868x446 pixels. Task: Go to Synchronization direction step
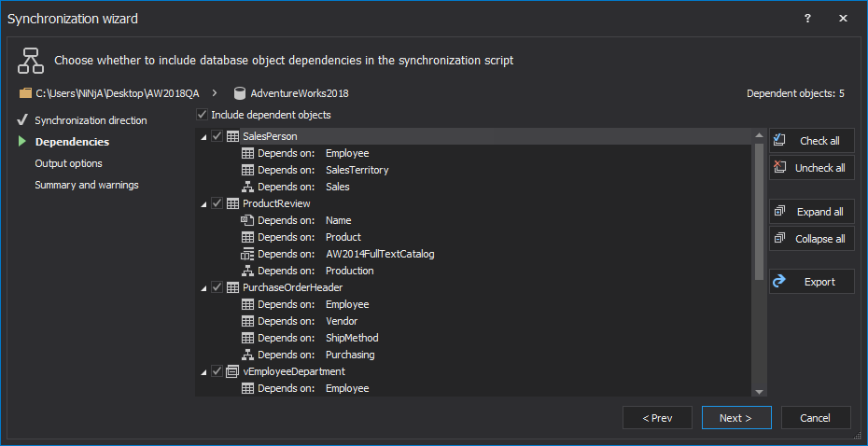pos(91,120)
